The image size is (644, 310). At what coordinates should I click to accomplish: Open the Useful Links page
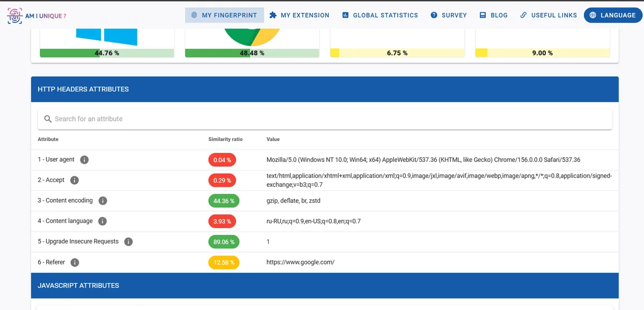click(548, 15)
